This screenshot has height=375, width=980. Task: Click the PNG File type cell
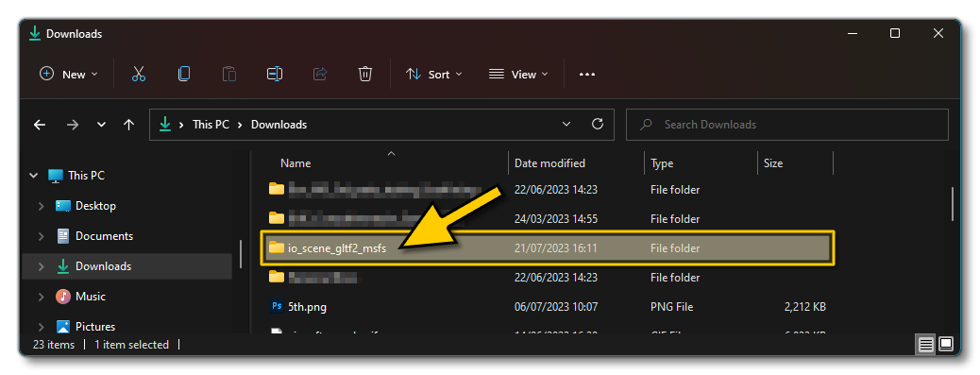[x=672, y=307]
